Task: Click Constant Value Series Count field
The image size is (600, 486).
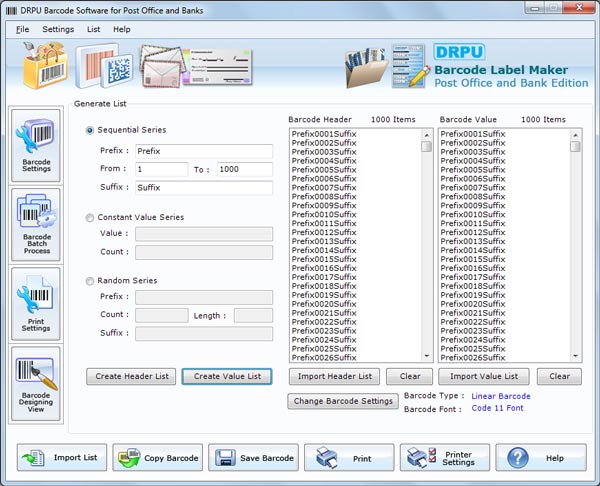Action: (x=204, y=252)
